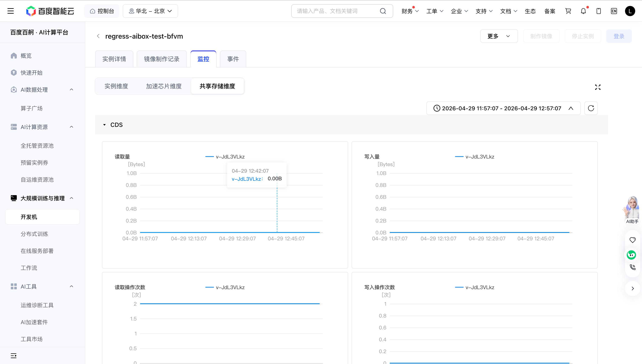Click the fullscreen expand icon above the charts
Image resolution: width=642 pixels, height=364 pixels.
[x=598, y=87]
